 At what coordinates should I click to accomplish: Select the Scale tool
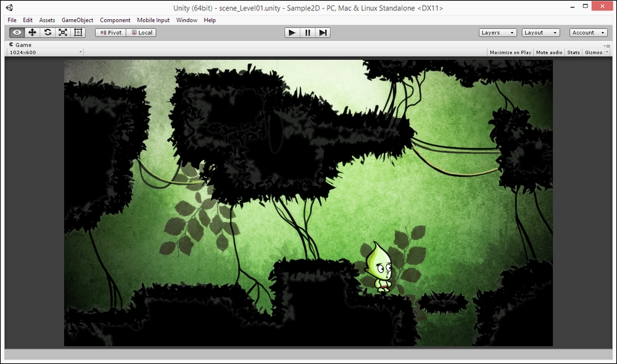[x=63, y=33]
